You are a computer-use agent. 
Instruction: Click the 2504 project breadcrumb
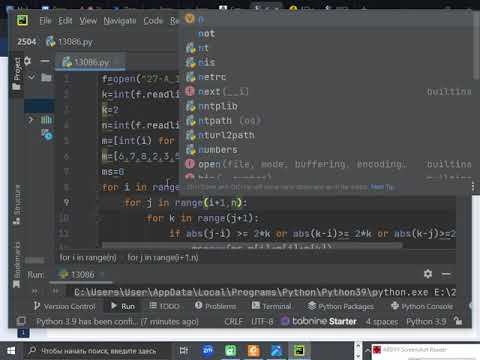click(x=27, y=42)
